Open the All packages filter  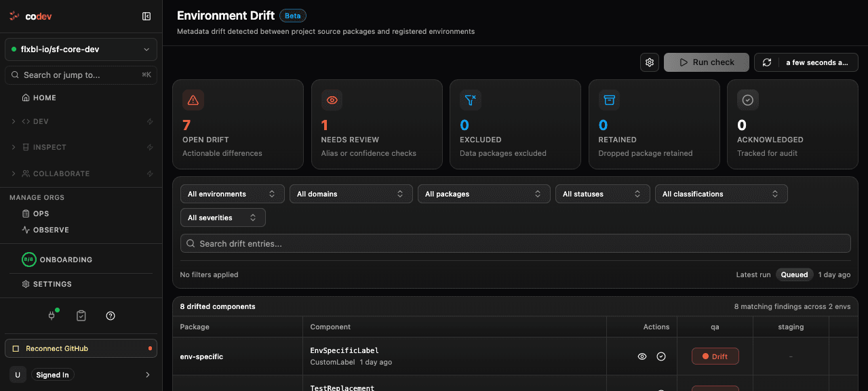[484, 194]
